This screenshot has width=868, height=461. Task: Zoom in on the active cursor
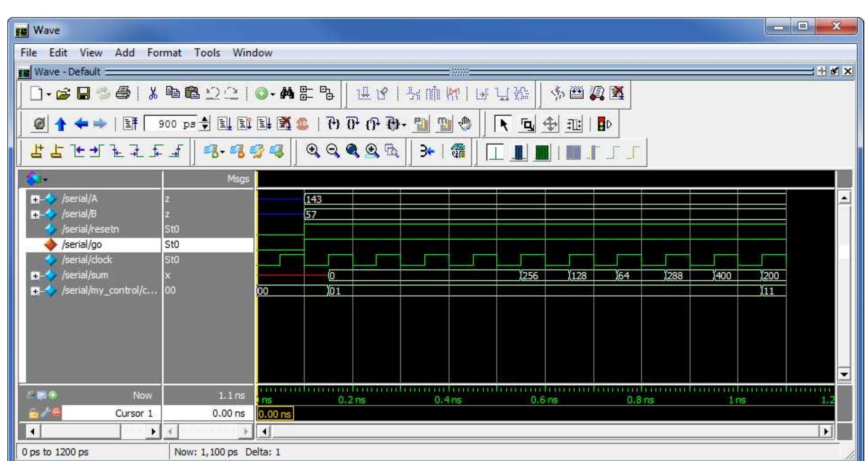click(x=372, y=151)
